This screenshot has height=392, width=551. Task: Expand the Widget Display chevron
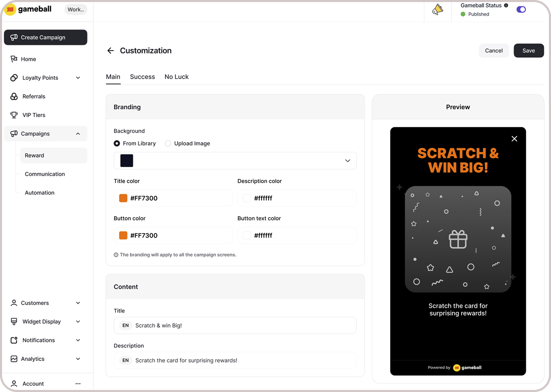(x=78, y=322)
